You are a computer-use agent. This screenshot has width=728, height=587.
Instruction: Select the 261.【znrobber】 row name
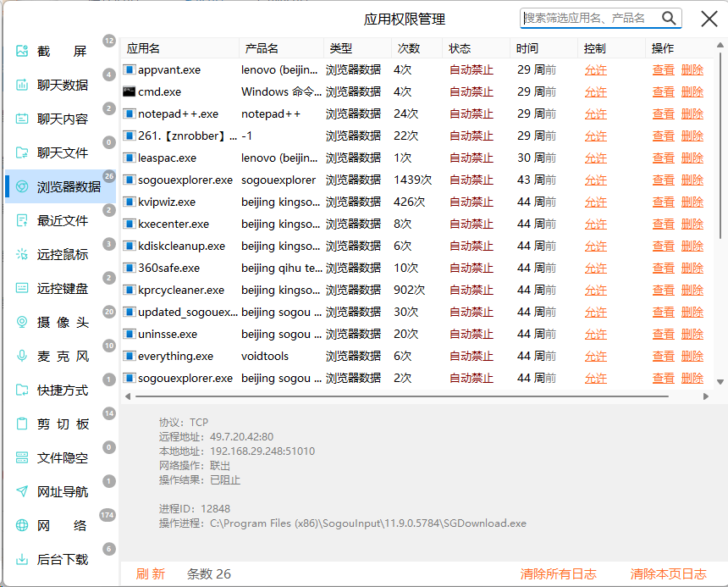tap(188, 136)
